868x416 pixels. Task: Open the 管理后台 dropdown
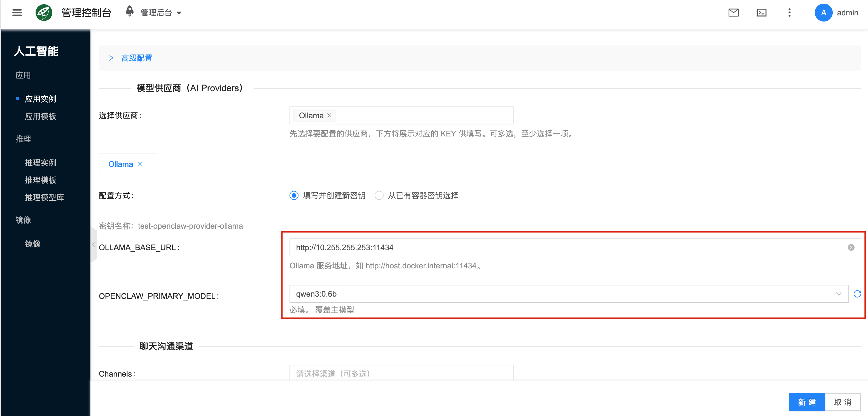click(x=160, y=13)
